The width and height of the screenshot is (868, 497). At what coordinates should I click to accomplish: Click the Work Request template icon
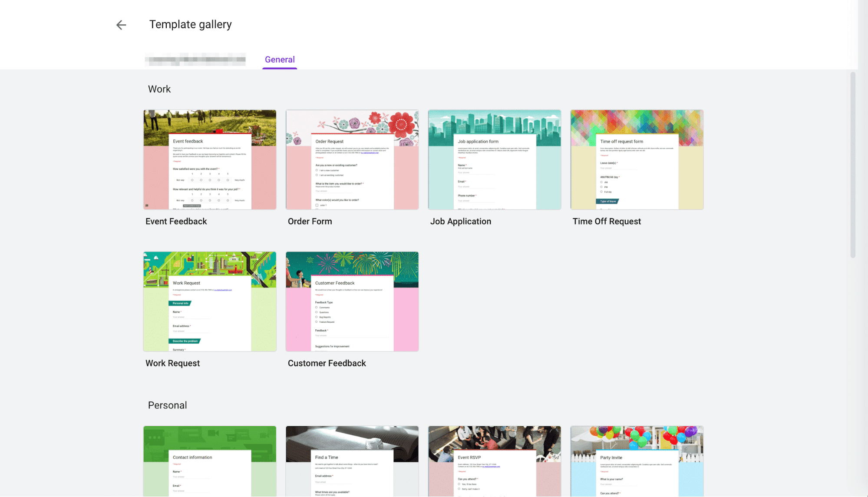tap(209, 302)
